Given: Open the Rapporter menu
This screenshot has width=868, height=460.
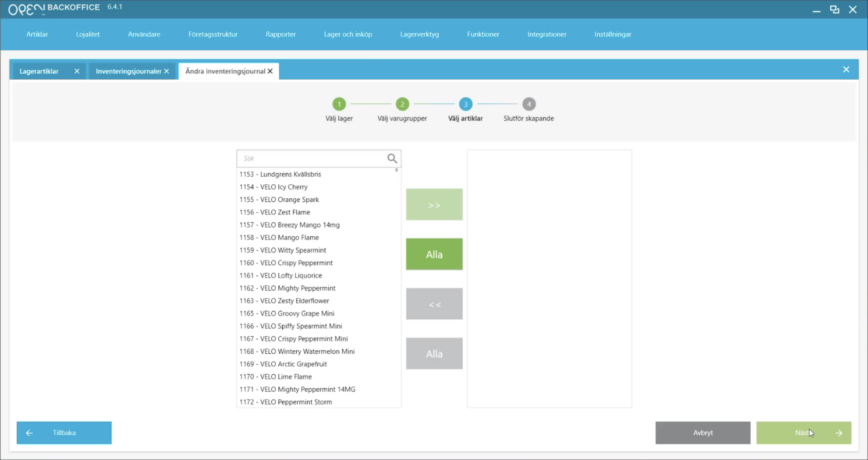Looking at the screenshot, I should tap(280, 34).
